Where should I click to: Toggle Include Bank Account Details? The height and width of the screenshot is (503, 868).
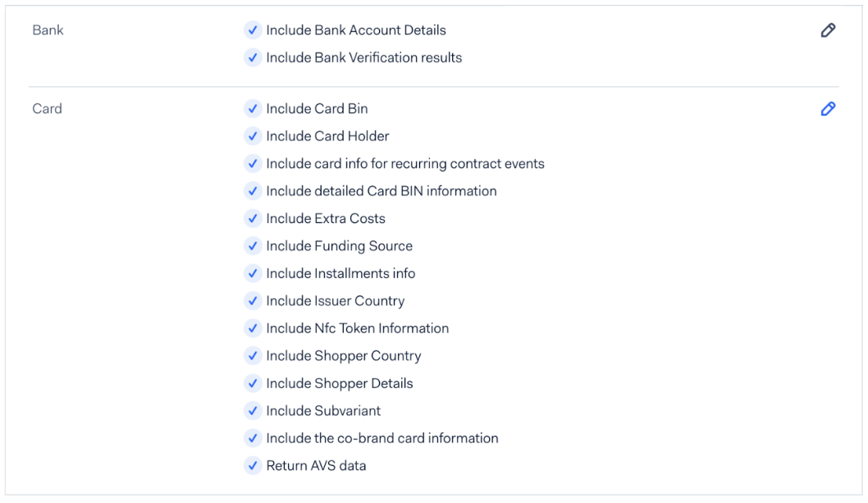click(252, 30)
